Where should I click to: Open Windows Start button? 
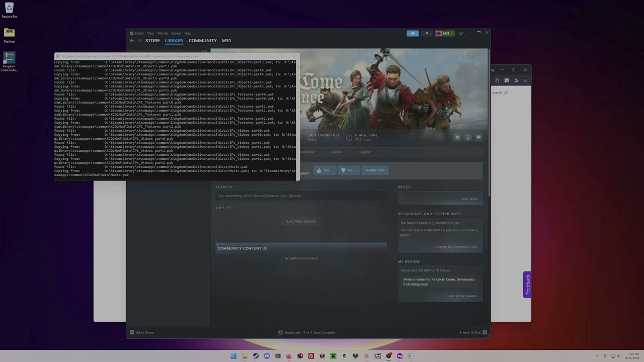(233, 356)
